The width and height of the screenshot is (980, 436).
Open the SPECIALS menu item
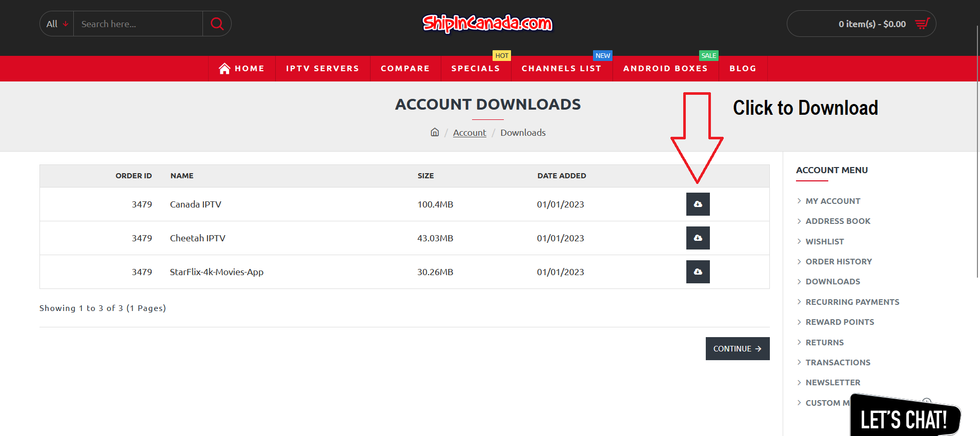[476, 69]
